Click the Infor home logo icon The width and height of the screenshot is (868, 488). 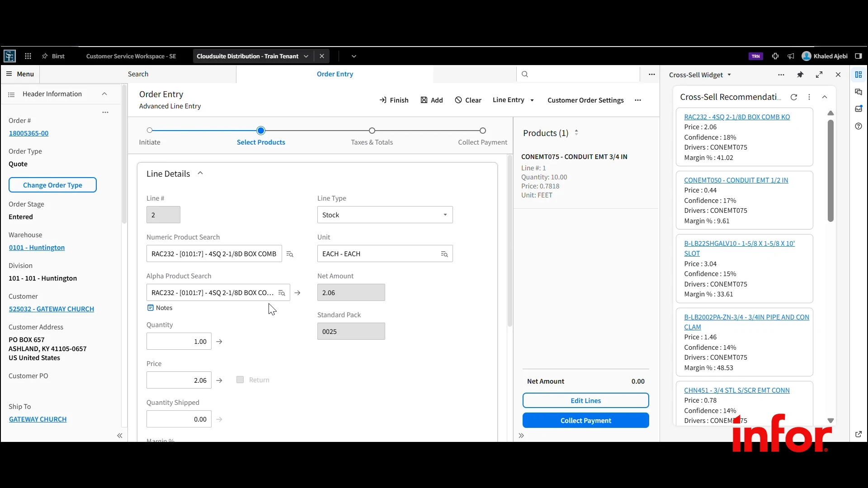coord(9,56)
